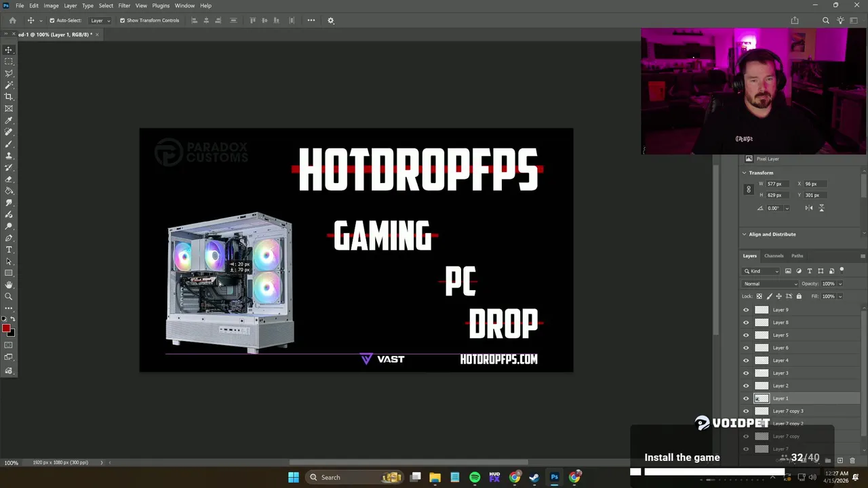Open the Move tool preset picker arrow

pos(41,20)
